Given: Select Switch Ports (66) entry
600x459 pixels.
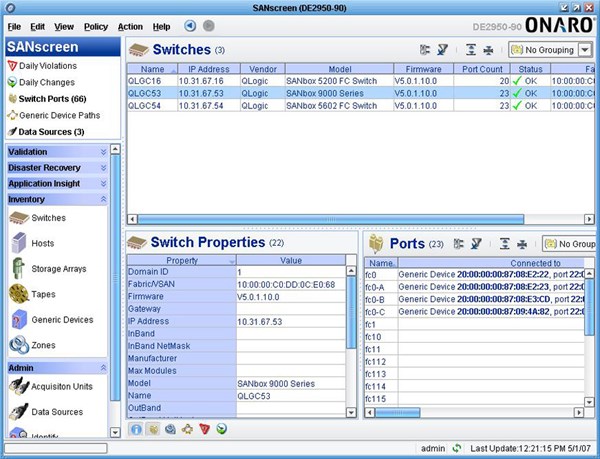Looking at the screenshot, I should coord(47,99).
